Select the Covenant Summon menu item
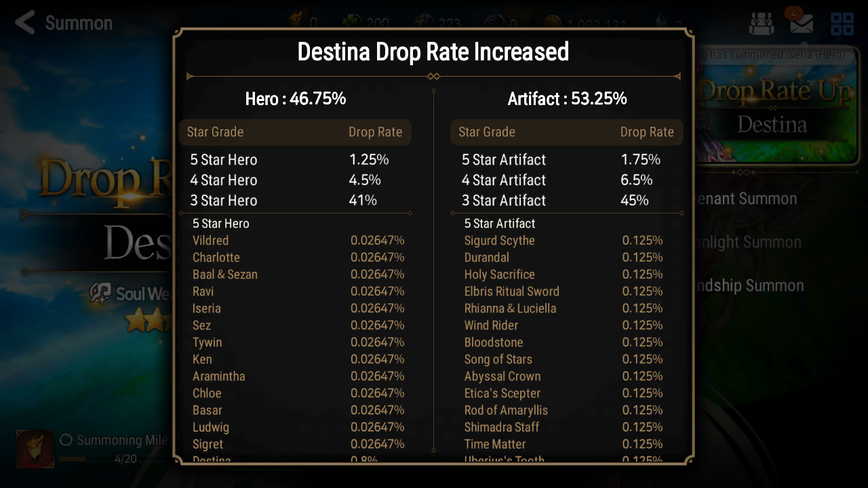The height and width of the screenshot is (488, 868). [x=746, y=199]
